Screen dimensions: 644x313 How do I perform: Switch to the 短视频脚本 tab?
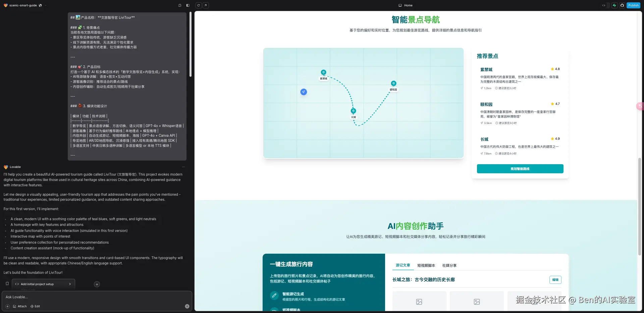click(426, 265)
